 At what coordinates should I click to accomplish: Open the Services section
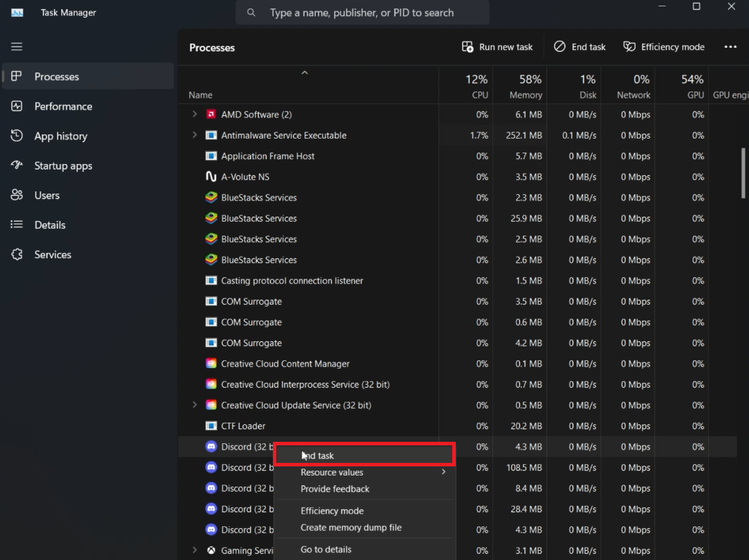(x=53, y=254)
